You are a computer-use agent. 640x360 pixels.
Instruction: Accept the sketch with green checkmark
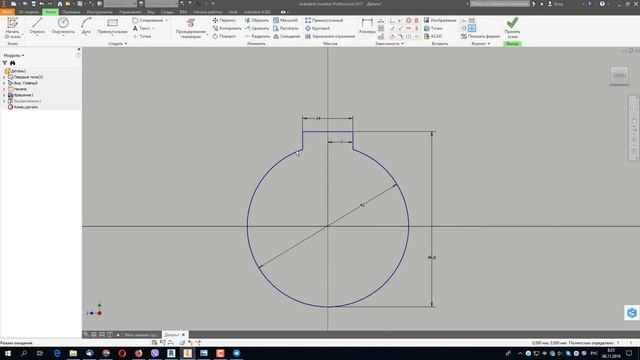512,27
